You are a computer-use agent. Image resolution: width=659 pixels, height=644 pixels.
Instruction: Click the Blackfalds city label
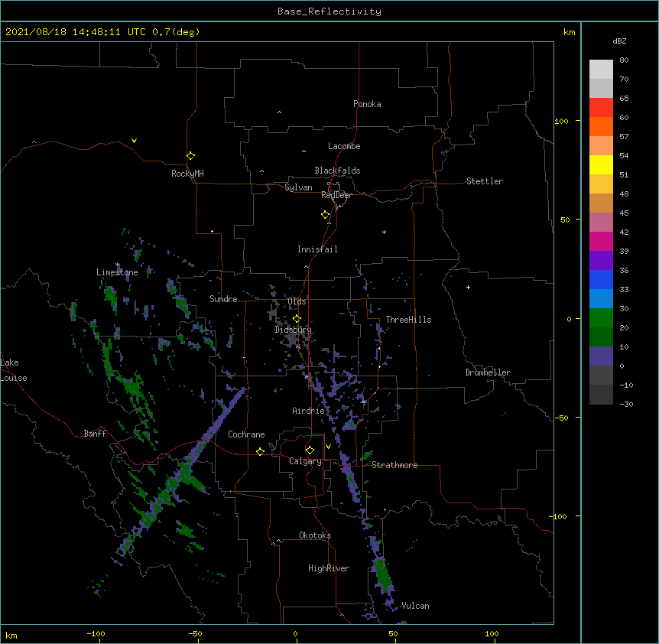[x=337, y=171]
